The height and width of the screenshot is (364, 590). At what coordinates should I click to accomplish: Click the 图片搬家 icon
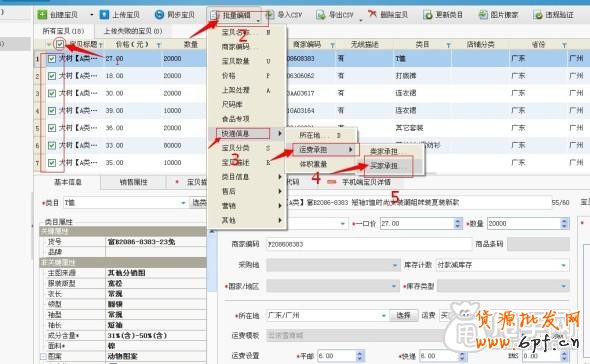[x=483, y=15]
